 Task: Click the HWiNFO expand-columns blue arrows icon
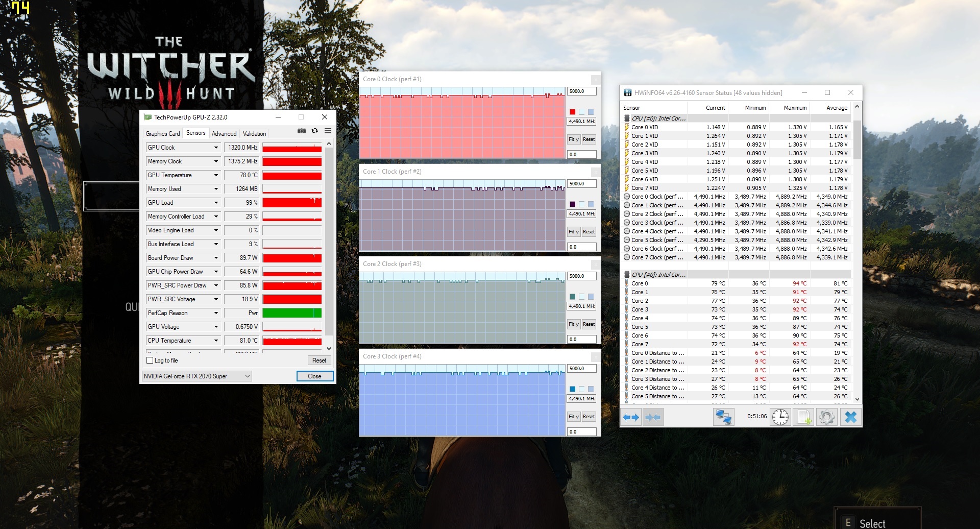[x=631, y=417]
